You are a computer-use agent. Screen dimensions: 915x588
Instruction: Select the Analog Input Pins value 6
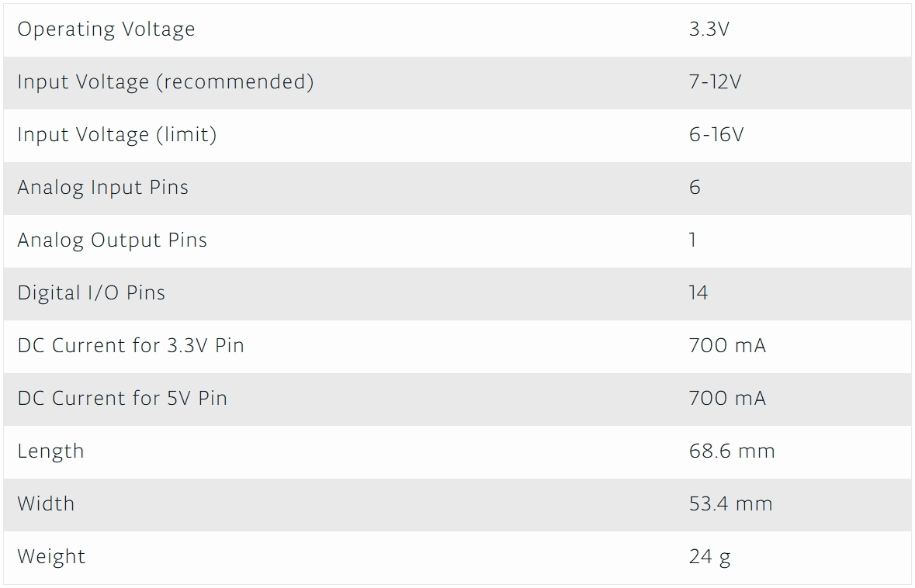(695, 188)
